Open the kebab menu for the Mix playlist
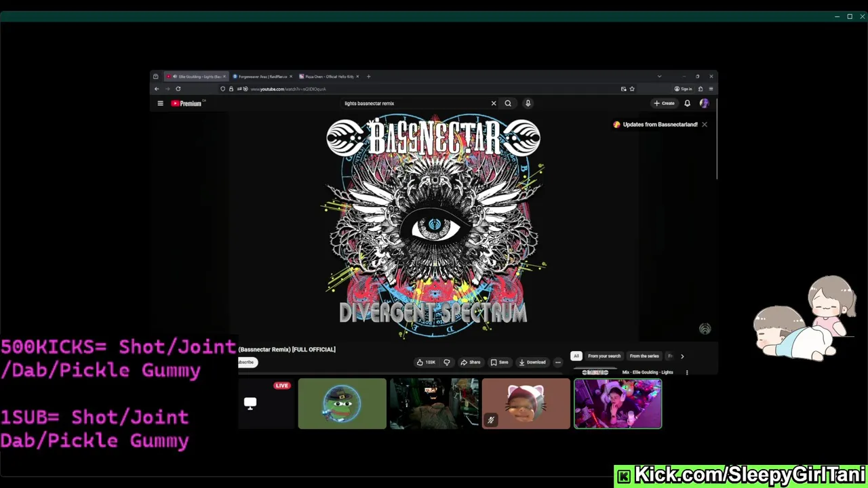 (686, 372)
